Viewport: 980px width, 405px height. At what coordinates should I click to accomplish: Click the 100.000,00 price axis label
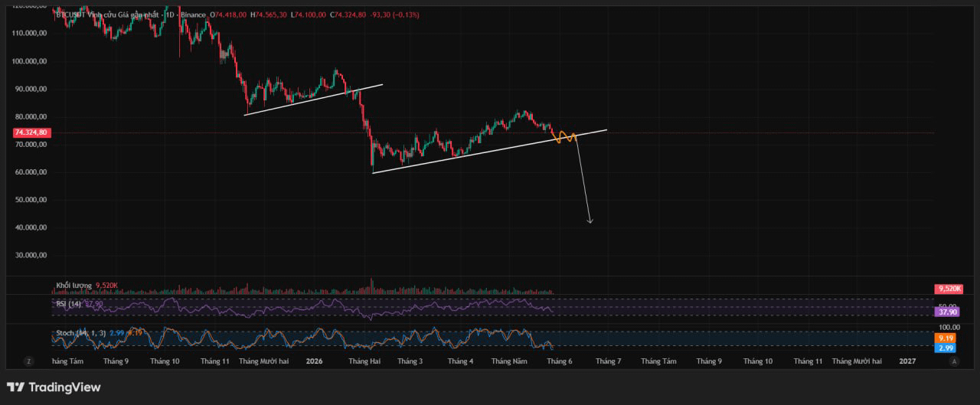(x=31, y=61)
